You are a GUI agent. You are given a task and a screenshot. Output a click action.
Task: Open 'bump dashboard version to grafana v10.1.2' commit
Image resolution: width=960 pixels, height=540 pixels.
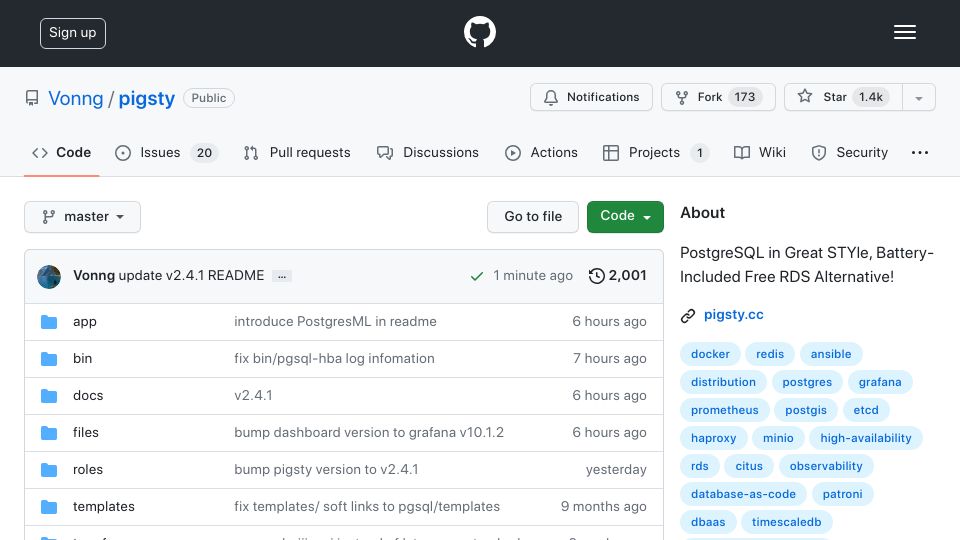coord(369,433)
